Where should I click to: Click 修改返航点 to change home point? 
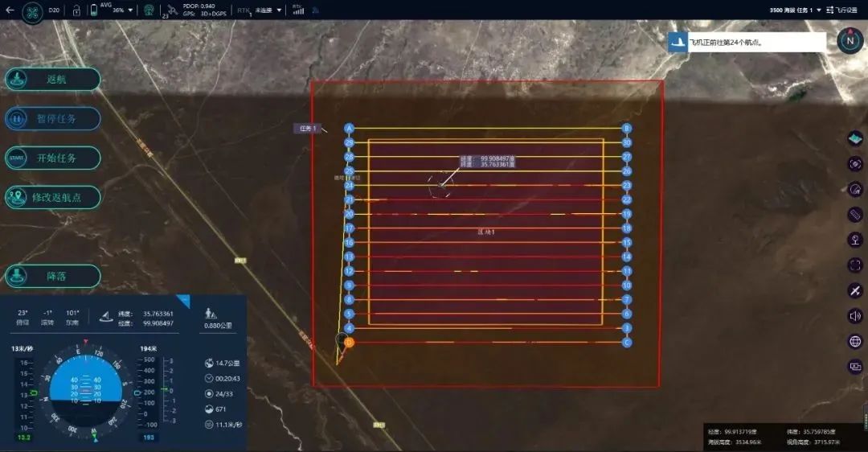[53, 198]
